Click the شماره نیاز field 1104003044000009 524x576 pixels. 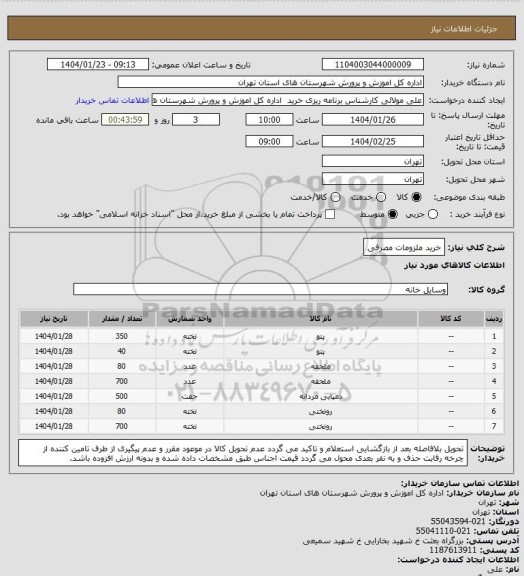pos(373,64)
